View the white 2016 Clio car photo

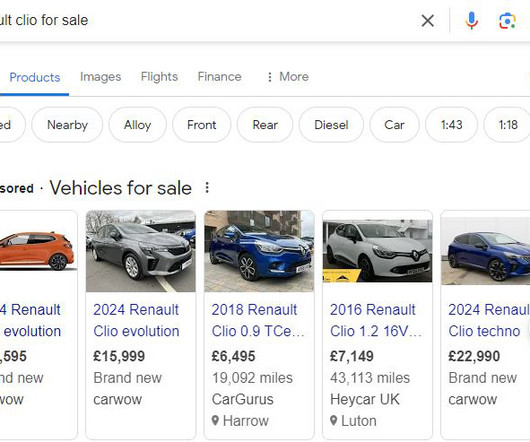[378, 251]
